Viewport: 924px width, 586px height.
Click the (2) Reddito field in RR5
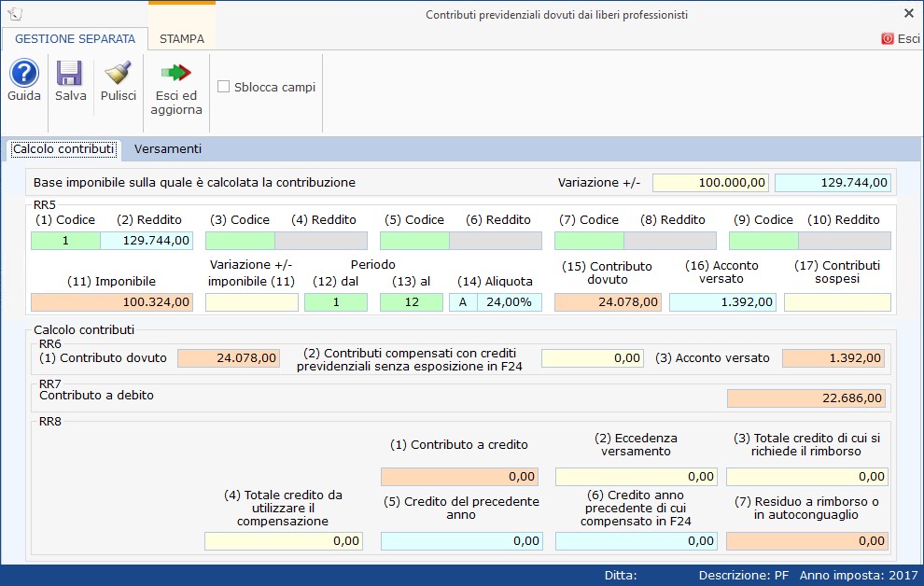tap(147, 241)
